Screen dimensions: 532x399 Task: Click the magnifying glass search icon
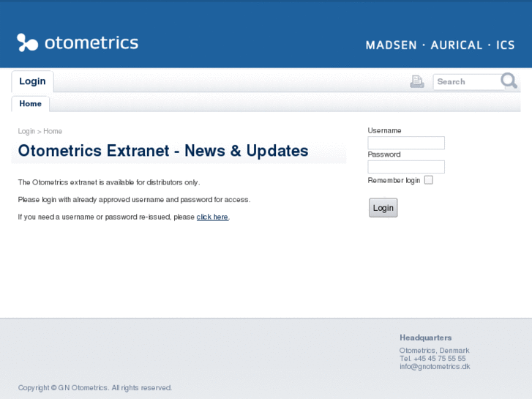pos(509,81)
